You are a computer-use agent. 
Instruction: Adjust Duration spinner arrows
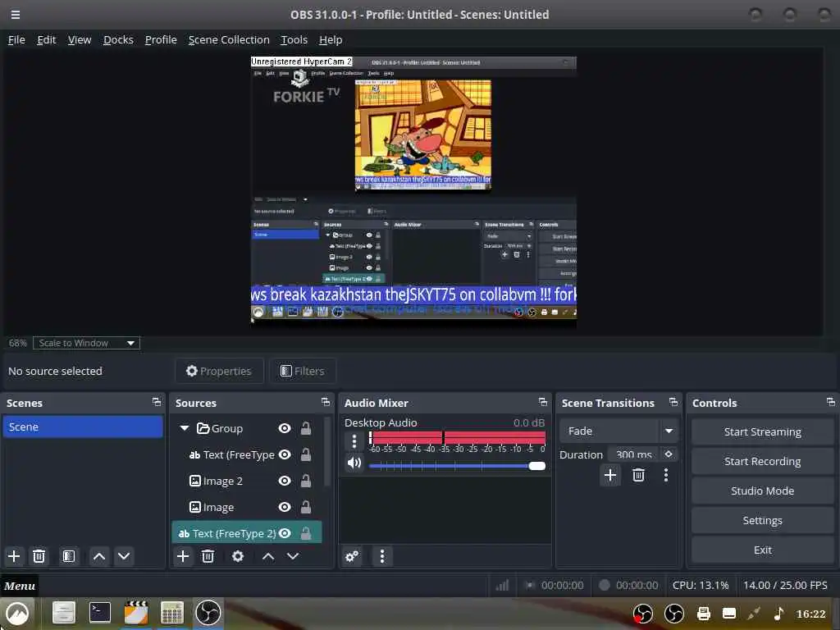pyautogui.click(x=669, y=454)
